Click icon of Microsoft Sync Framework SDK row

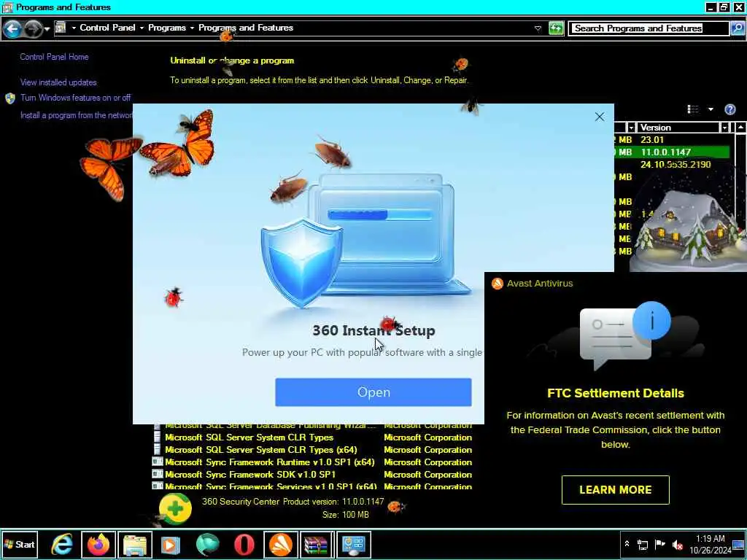coord(158,474)
